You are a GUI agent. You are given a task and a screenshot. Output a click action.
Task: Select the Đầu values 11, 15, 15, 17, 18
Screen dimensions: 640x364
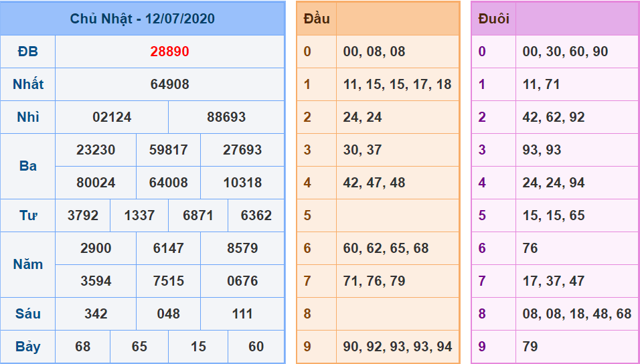point(397,84)
